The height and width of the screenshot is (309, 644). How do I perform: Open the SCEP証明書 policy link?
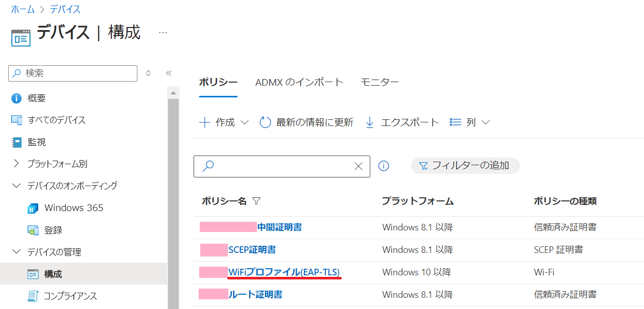[x=252, y=250]
